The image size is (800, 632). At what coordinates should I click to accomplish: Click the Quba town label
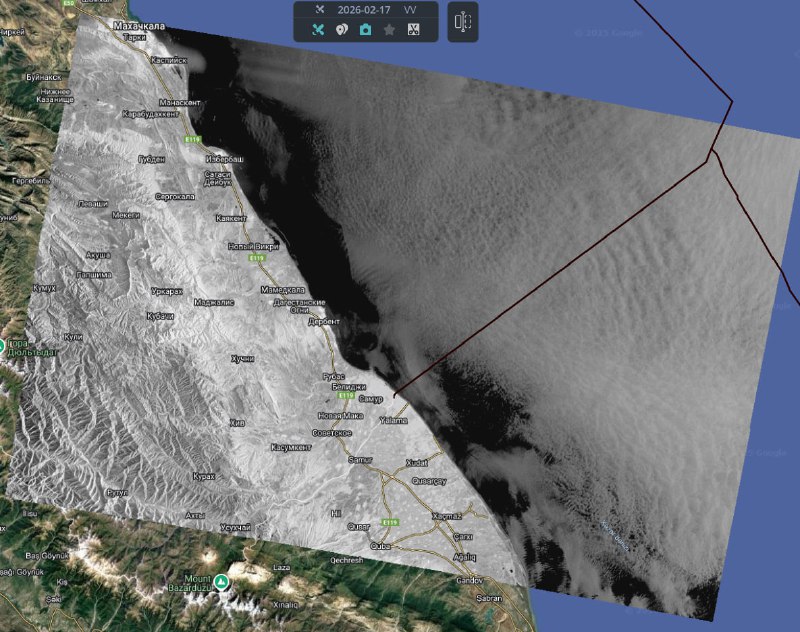[381, 546]
